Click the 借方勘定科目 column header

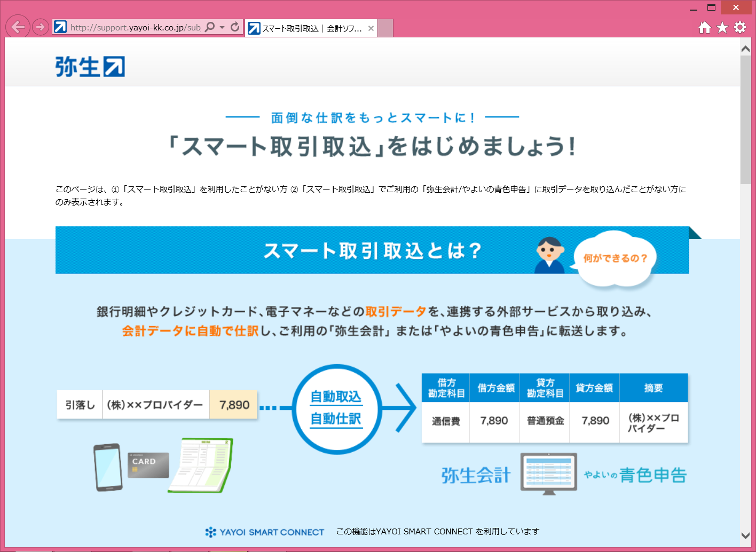tap(446, 388)
